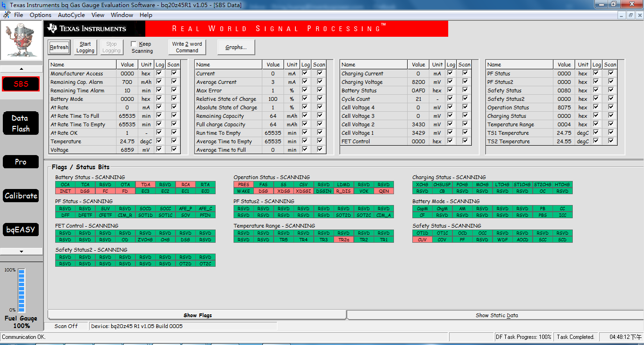This screenshot has width=644, height=345.
Task: Click the TDA flag in Battery Status
Action: 145,185
